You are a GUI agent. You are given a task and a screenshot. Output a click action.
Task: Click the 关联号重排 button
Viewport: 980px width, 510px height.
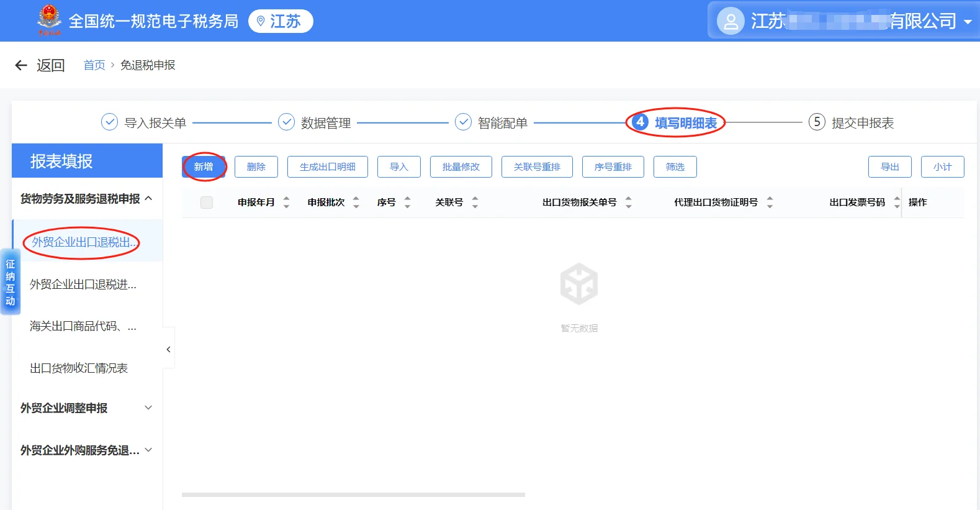537,166
